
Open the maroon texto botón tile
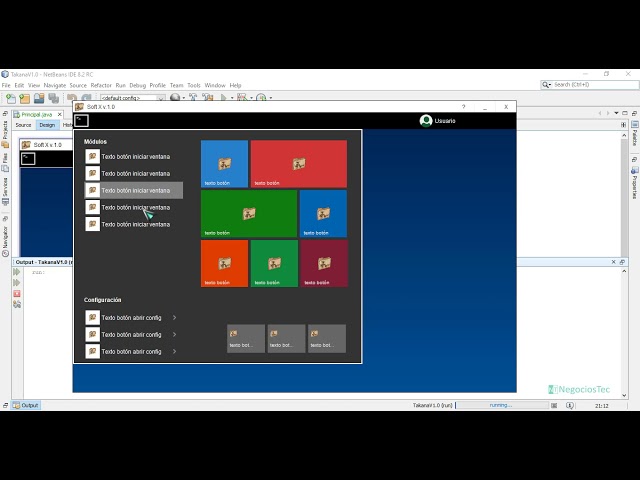pos(324,263)
